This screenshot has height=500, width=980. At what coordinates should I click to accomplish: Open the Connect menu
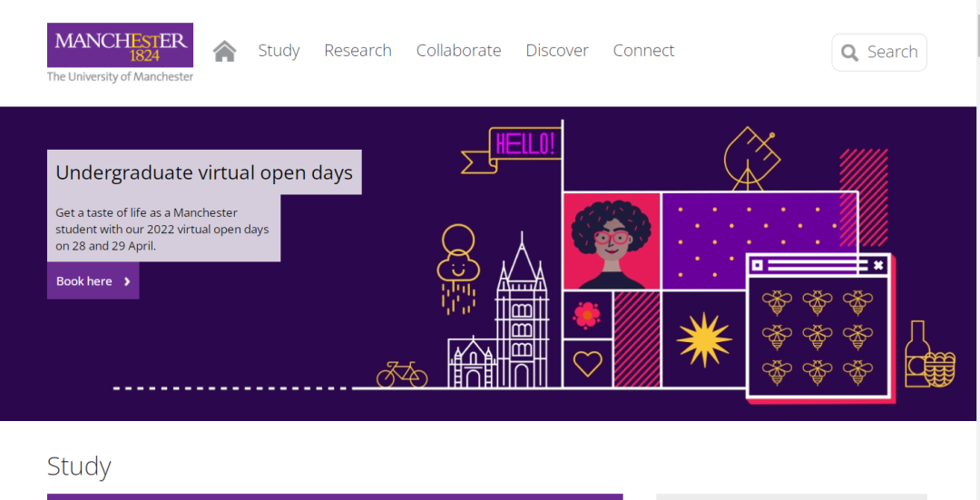click(643, 51)
